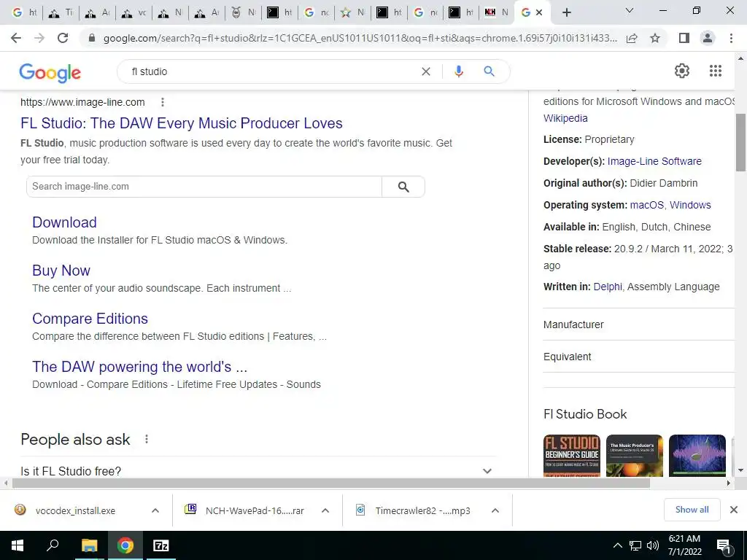Viewport: 747px width, 560px height.
Task: Open a new browser tab
Action: coord(566,13)
